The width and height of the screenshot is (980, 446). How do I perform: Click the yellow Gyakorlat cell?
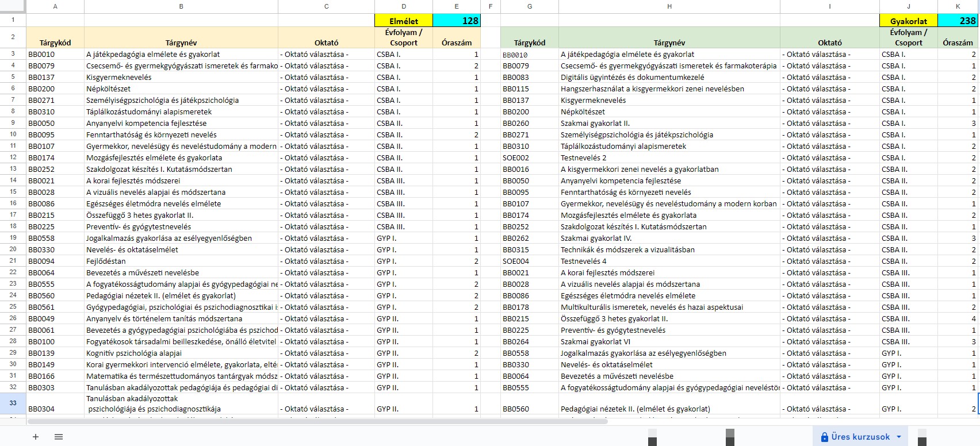point(909,21)
